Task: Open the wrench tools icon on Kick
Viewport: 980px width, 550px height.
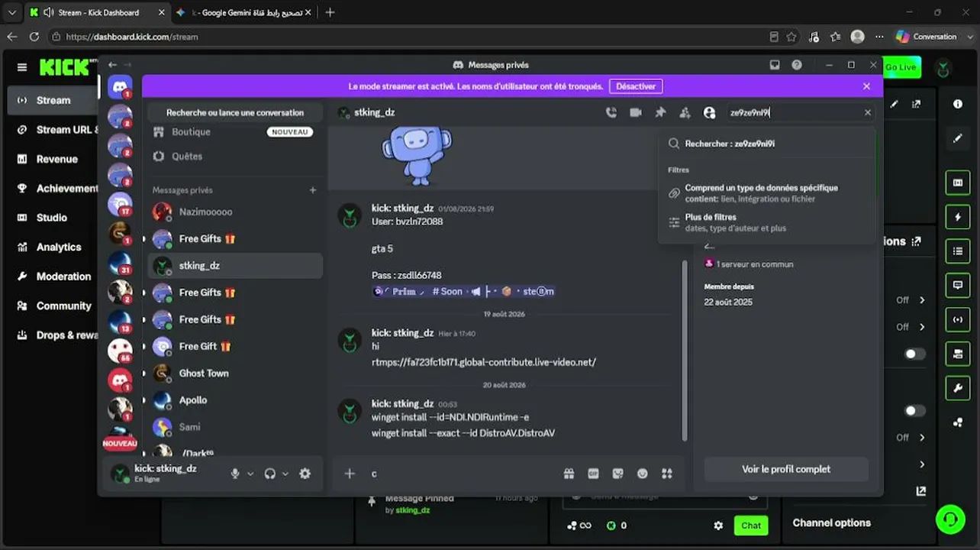Action: click(x=958, y=388)
